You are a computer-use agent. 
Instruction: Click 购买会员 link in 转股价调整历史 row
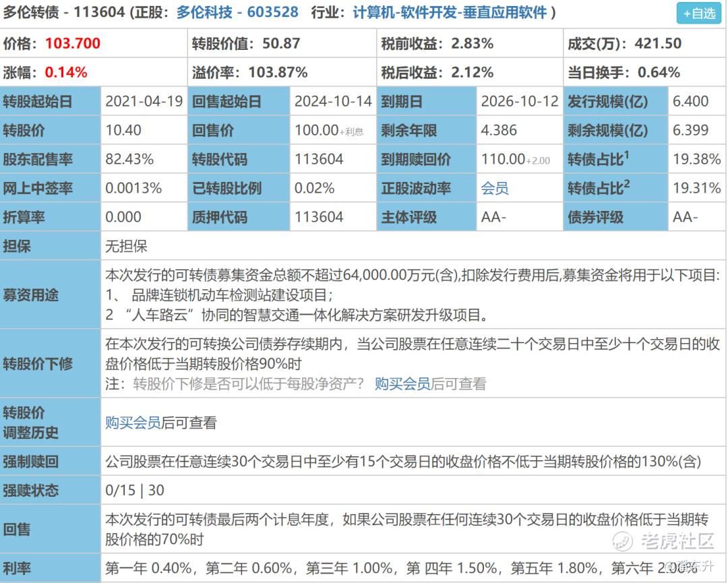(x=133, y=423)
